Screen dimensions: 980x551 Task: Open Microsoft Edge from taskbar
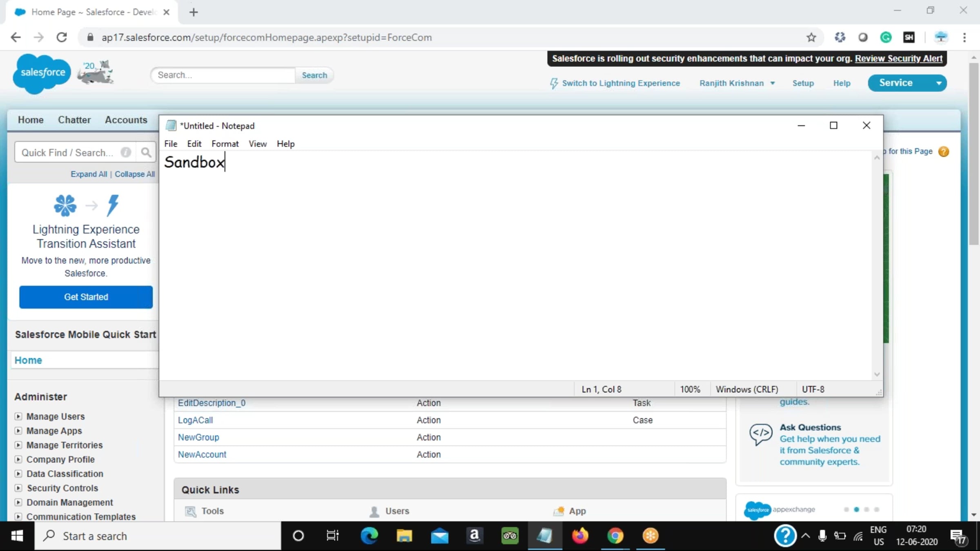(369, 535)
